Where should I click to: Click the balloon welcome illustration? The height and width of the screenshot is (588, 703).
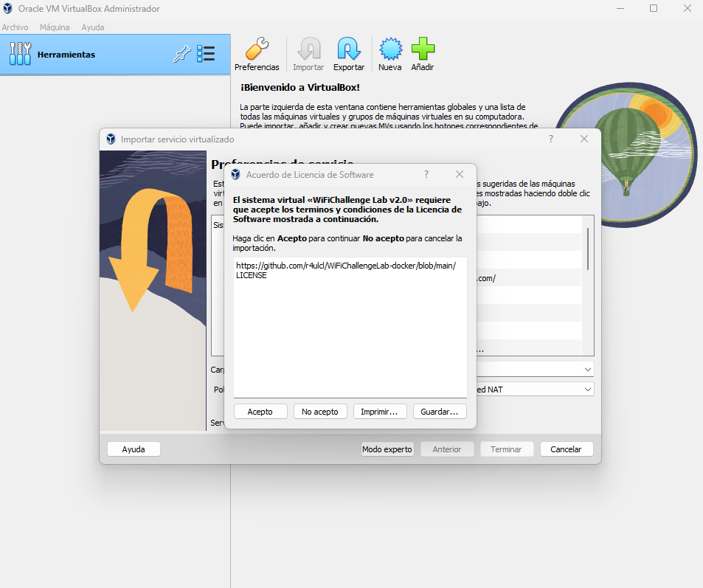626,155
